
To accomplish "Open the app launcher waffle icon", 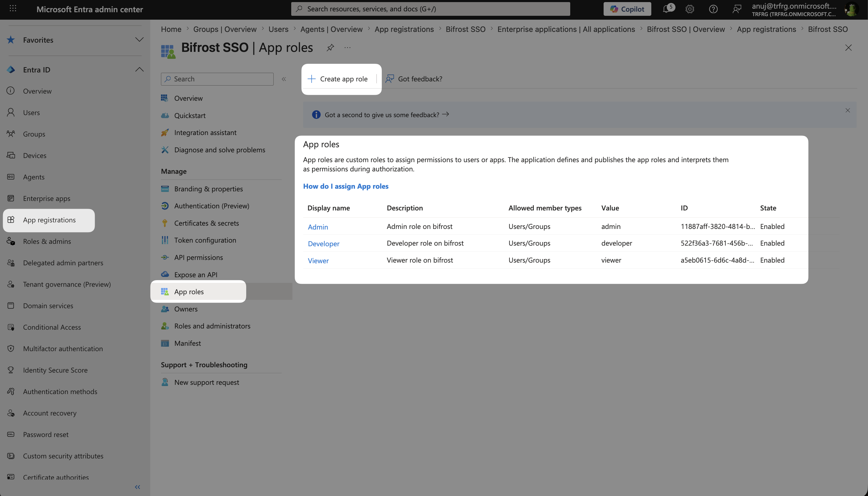I will tap(13, 9).
